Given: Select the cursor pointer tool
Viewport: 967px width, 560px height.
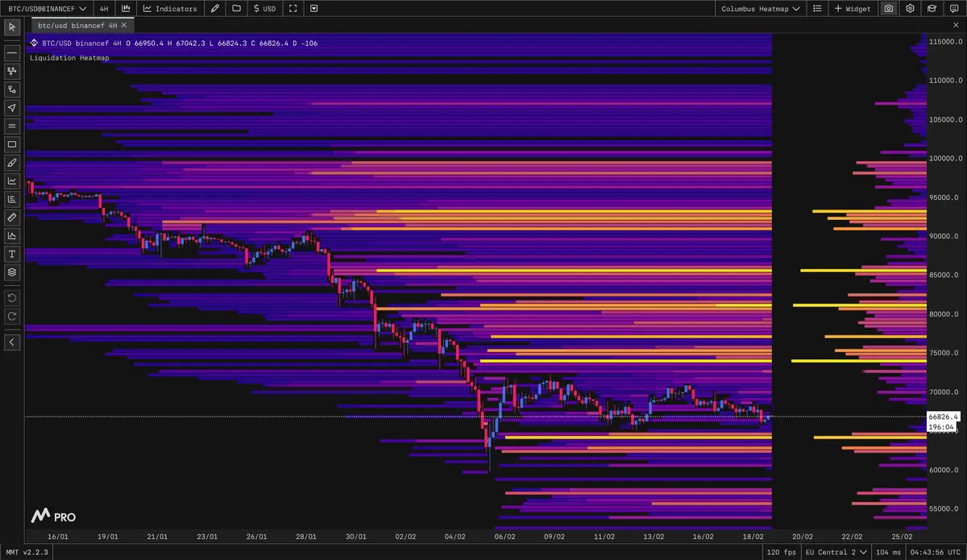Looking at the screenshot, I should (x=12, y=27).
